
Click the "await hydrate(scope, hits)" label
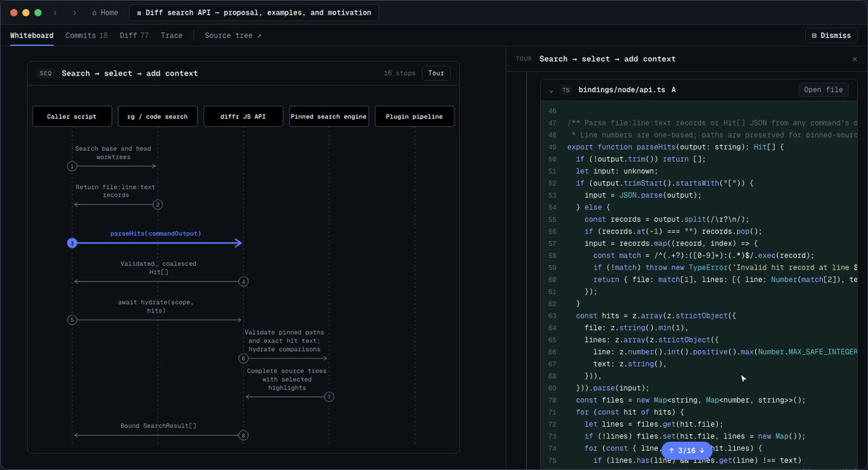pyautogui.click(x=156, y=306)
